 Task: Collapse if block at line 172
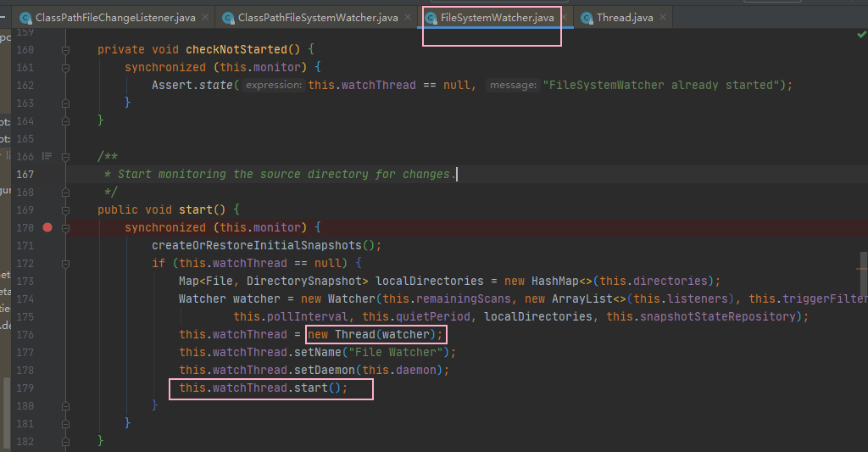[x=66, y=264]
